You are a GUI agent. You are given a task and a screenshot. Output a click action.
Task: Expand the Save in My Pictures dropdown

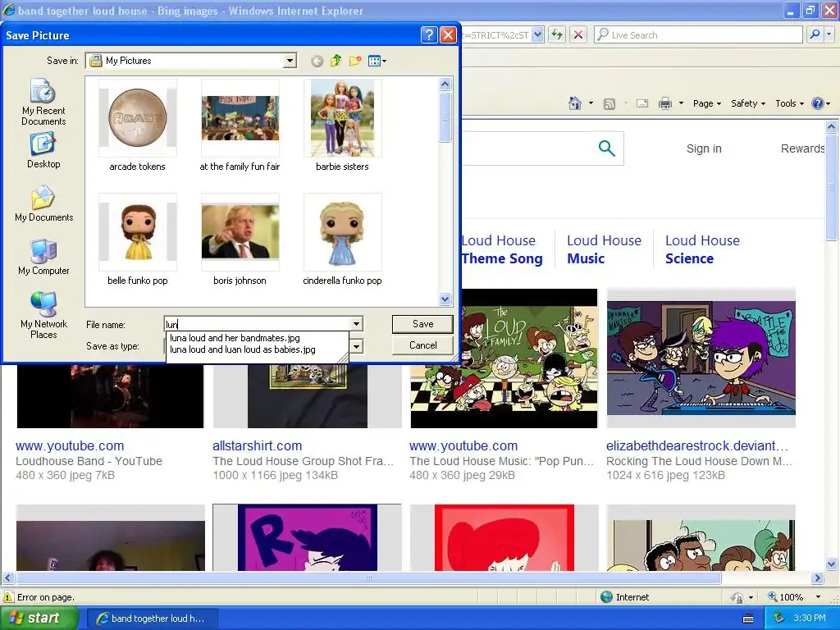290,61
